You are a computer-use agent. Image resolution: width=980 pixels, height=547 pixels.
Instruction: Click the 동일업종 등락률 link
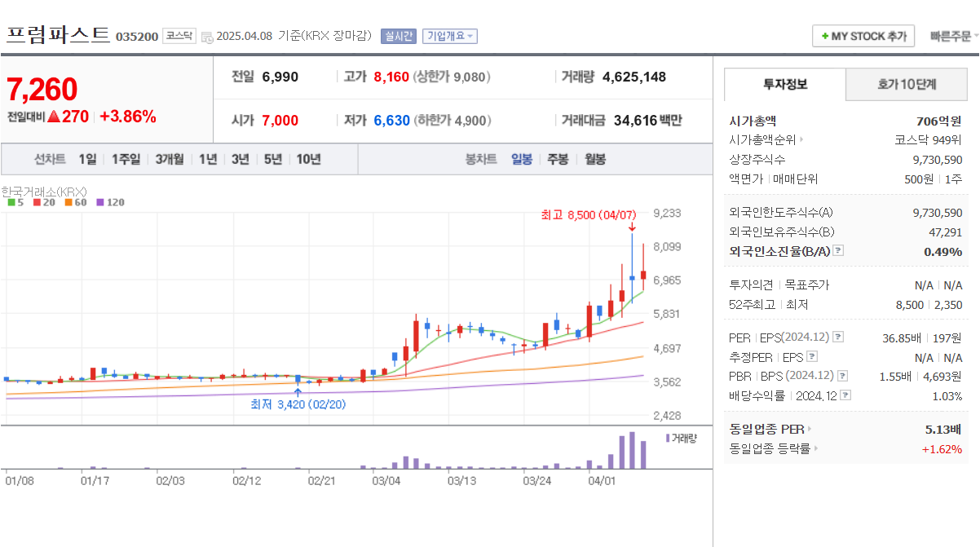point(770,448)
